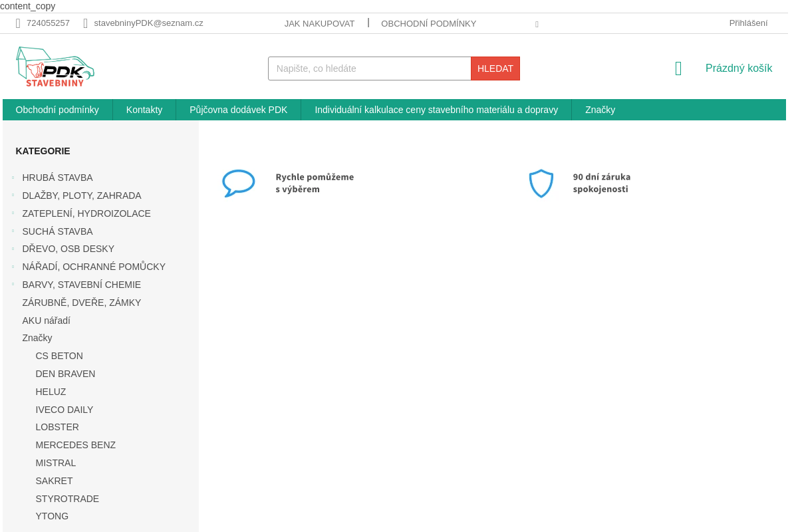The height and width of the screenshot is (532, 798).
Task: Expand the HRUBÁ STAVBA category
Action: (13, 178)
